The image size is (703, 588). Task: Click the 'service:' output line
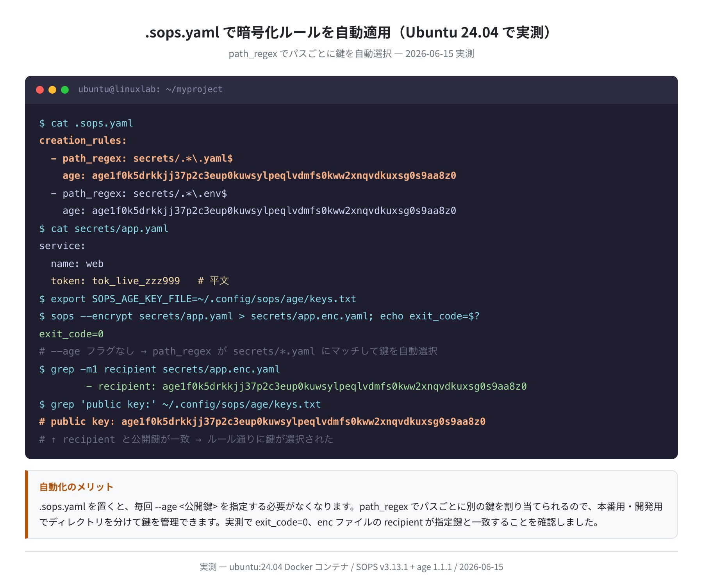[x=62, y=246]
